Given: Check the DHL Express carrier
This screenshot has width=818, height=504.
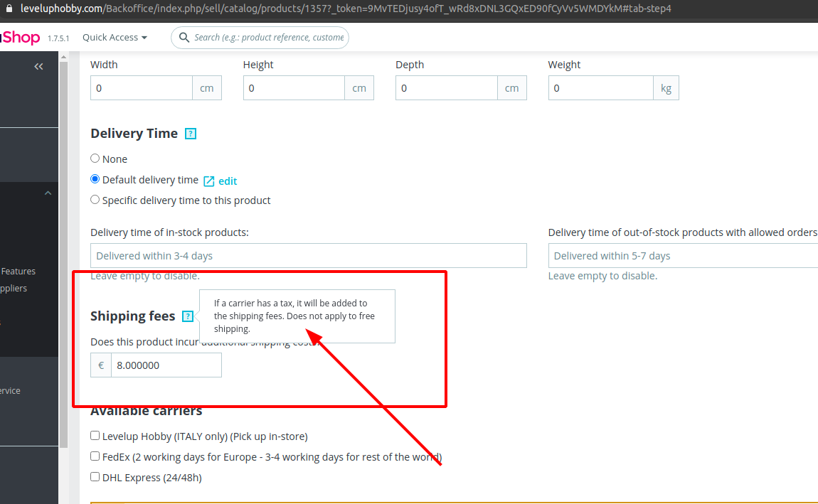Looking at the screenshot, I should pyautogui.click(x=95, y=476).
